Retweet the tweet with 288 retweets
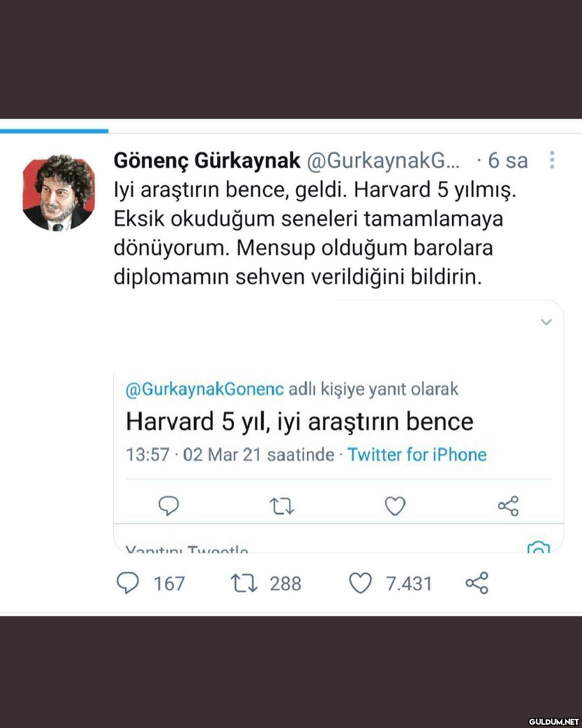The height and width of the screenshot is (728, 582). [x=244, y=583]
